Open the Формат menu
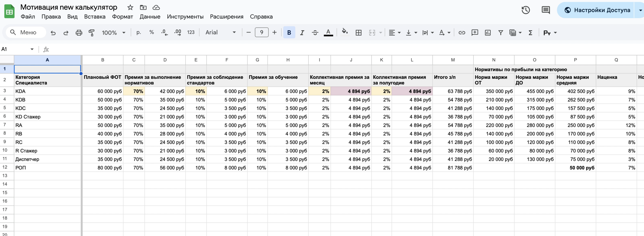 click(122, 17)
